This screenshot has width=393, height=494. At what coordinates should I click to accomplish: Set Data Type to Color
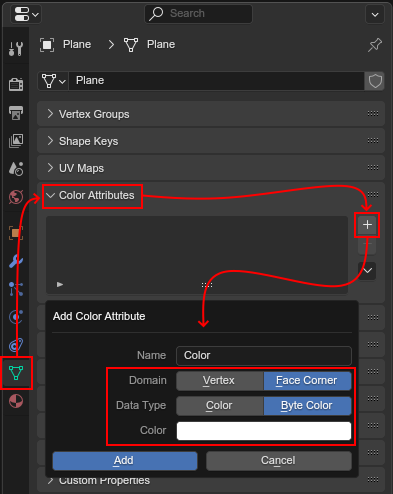point(220,405)
